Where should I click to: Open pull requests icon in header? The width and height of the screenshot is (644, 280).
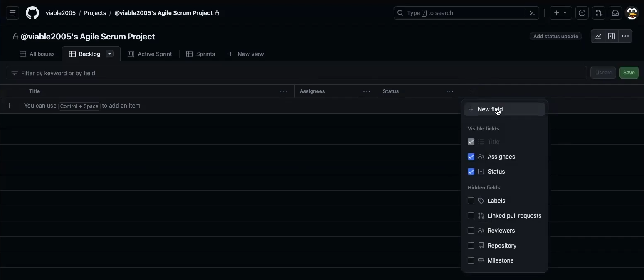[599, 13]
